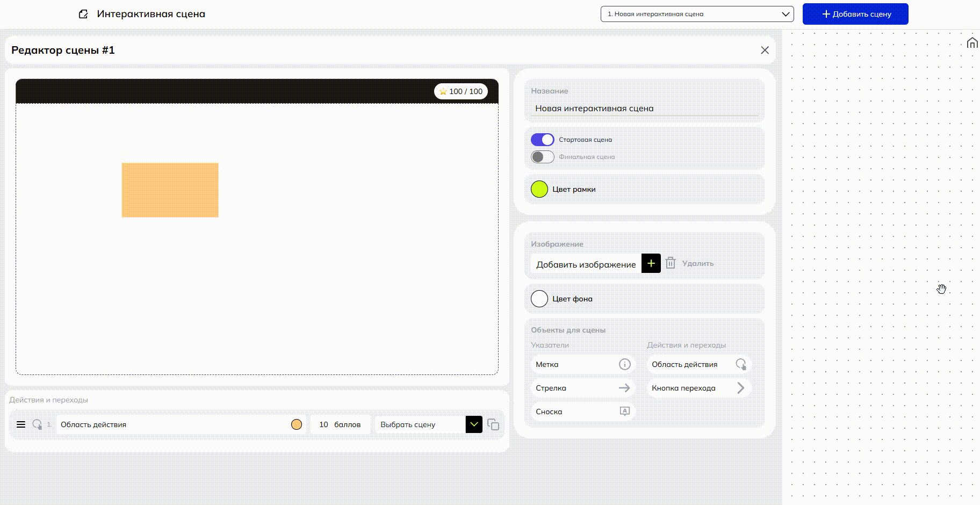Add an Область действия object
The width and height of the screenshot is (980, 505).
698,364
